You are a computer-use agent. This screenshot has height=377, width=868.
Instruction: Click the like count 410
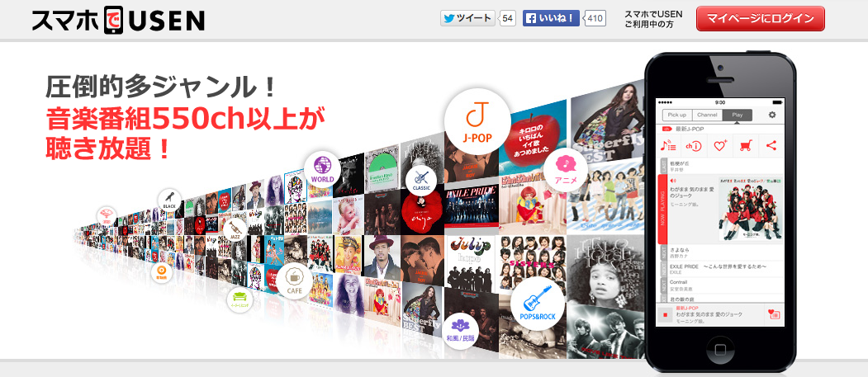595,18
